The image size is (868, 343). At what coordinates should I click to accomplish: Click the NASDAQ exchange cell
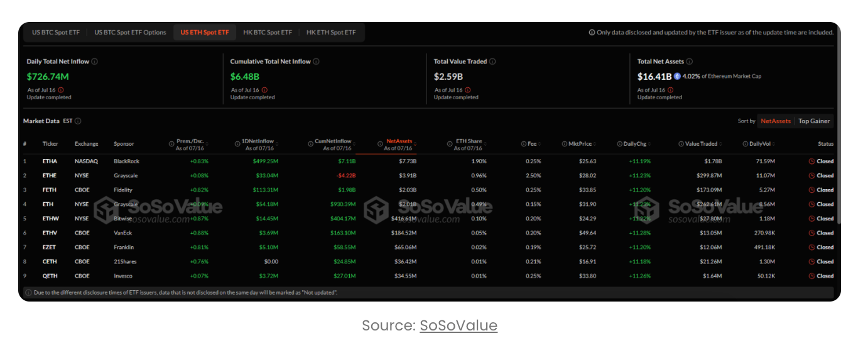[86, 161]
